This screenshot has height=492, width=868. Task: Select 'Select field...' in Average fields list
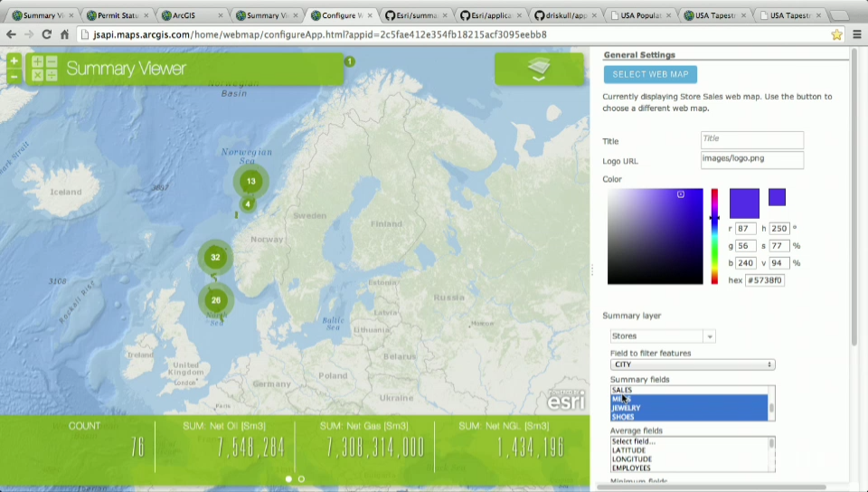pos(689,441)
